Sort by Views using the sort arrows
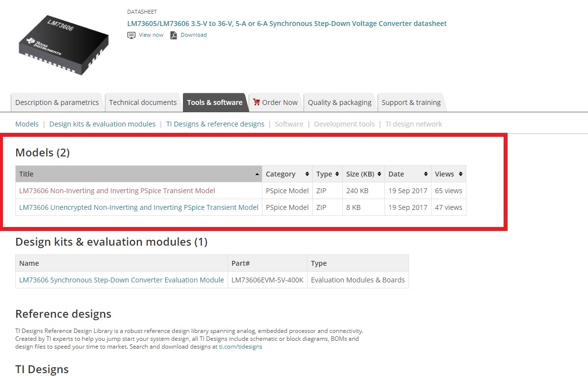 point(460,174)
